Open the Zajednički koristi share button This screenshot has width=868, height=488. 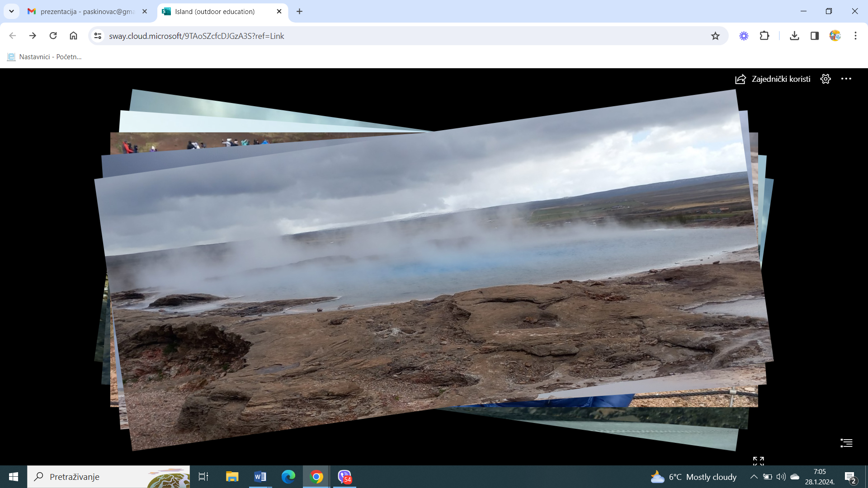coord(773,79)
